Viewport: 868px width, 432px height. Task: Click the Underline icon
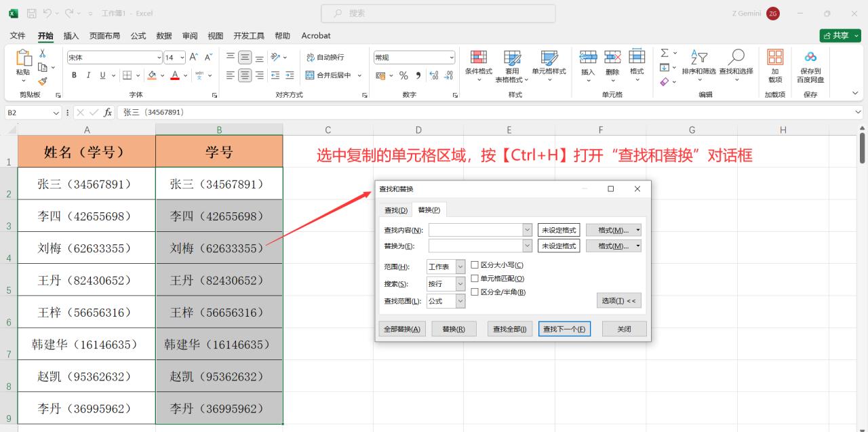(103, 75)
